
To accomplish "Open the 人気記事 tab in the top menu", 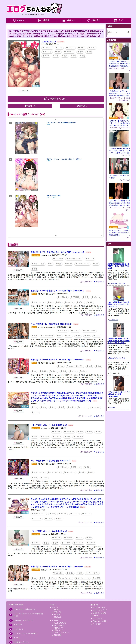I will [x=44, y=21].
